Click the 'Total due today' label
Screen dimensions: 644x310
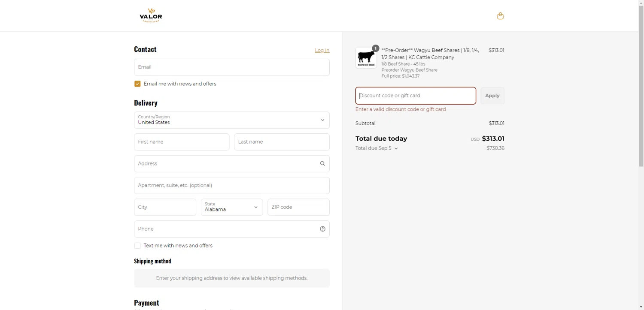pyautogui.click(x=381, y=139)
